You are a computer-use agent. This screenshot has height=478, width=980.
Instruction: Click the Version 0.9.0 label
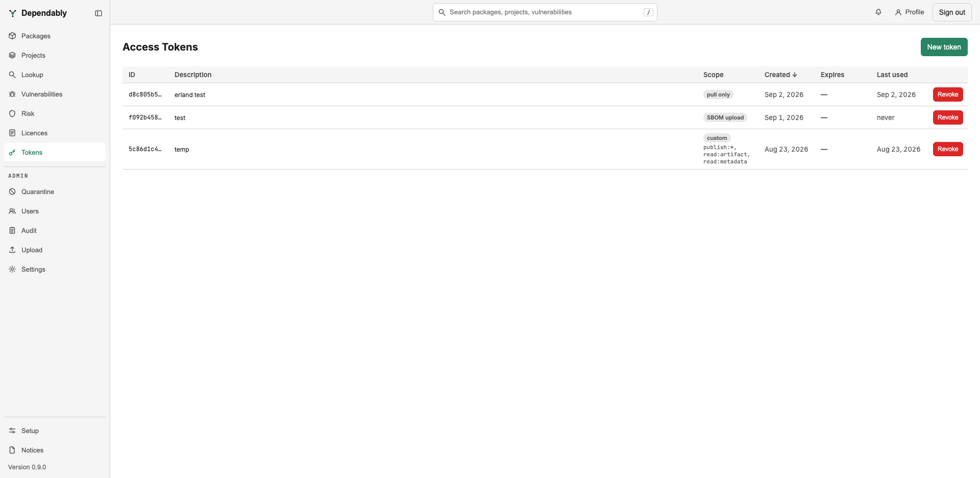27,467
